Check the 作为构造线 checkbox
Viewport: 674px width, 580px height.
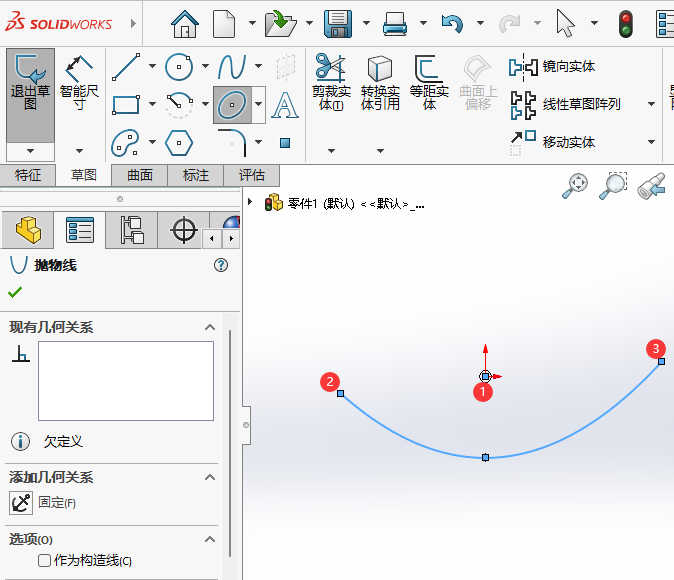pyautogui.click(x=44, y=561)
